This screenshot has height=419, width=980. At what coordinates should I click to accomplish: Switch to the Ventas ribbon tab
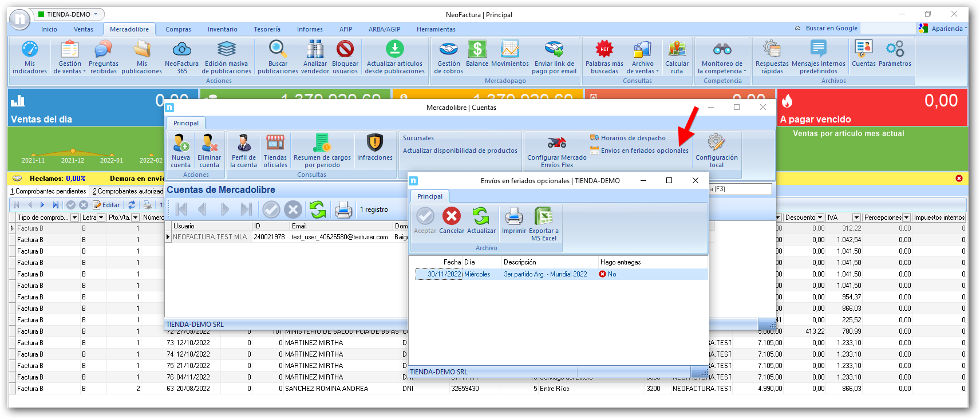tap(83, 29)
